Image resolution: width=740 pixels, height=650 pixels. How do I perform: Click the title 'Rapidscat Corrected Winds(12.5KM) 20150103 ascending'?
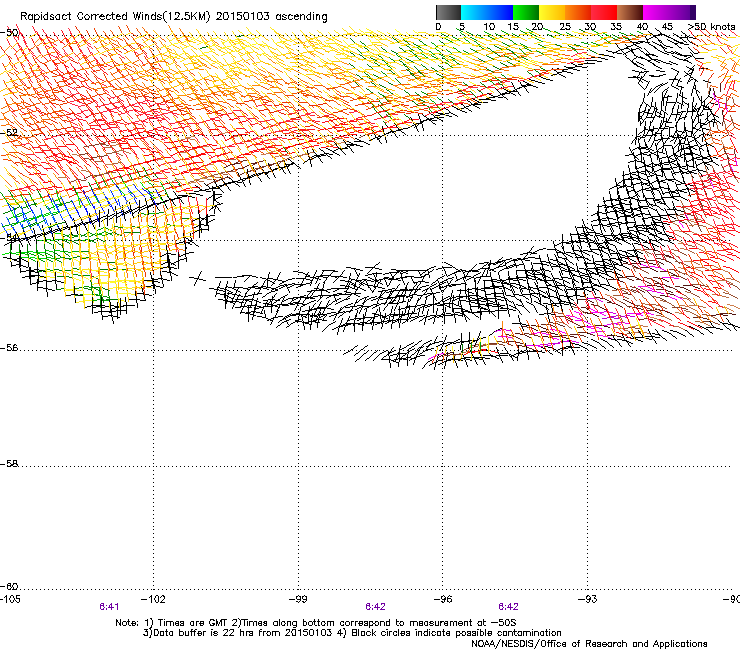click(x=174, y=17)
